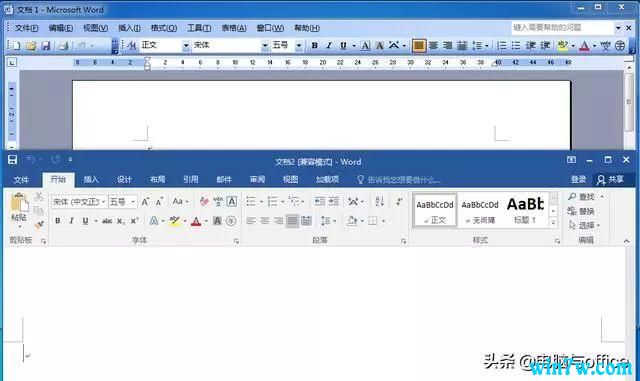Click 告诉我您想要做什么 tell-me box

tap(400, 180)
